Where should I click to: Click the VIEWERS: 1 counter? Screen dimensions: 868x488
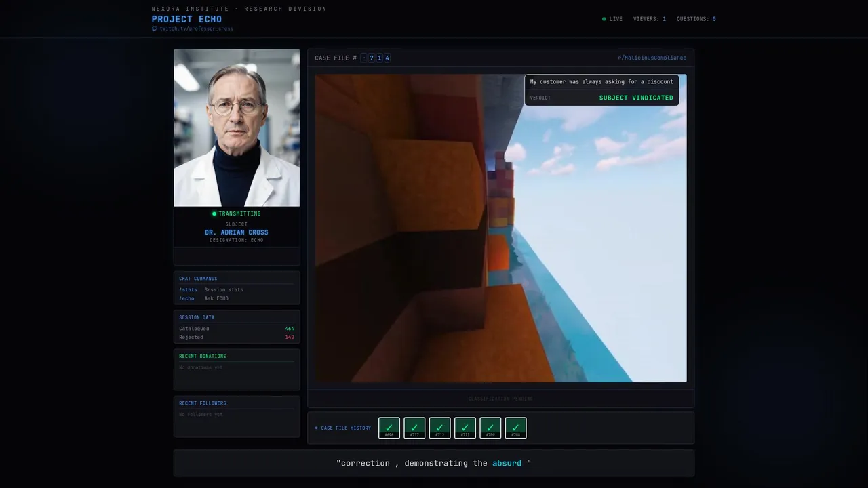[650, 19]
